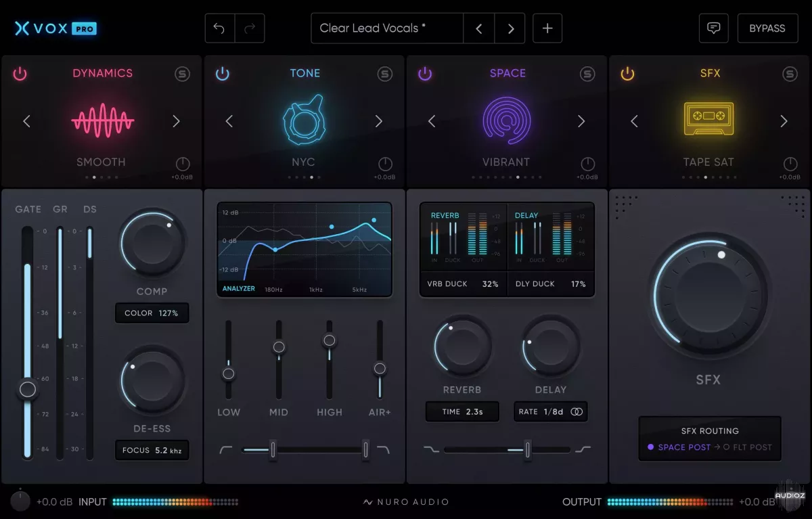Click the pink Smooth waveform icon
The height and width of the screenshot is (519, 812).
(x=102, y=121)
